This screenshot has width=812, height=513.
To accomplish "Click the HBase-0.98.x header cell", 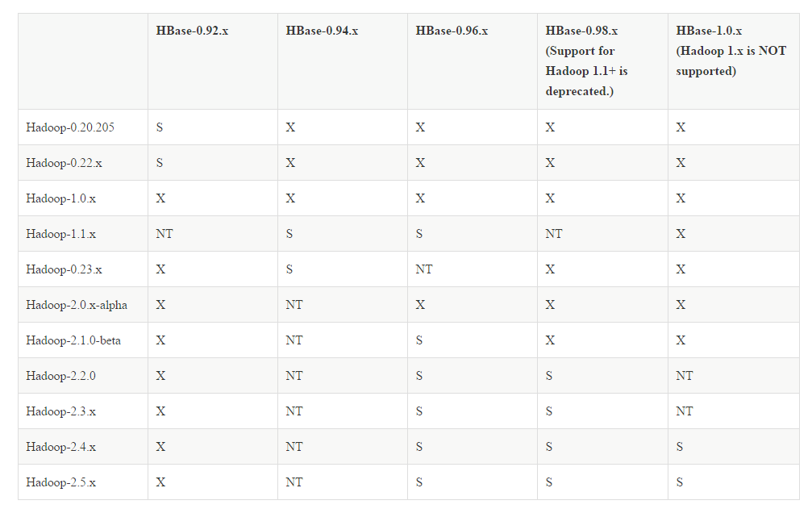I will [x=581, y=31].
